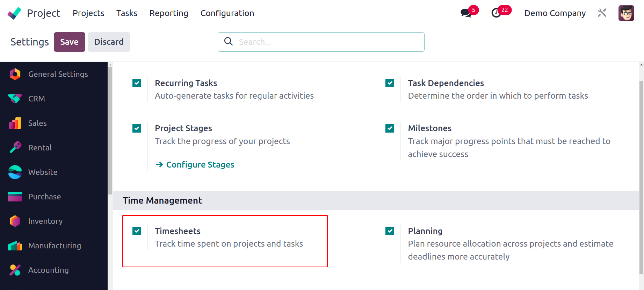Open the Reporting menu
This screenshot has height=290, width=644.
pyautogui.click(x=169, y=13)
